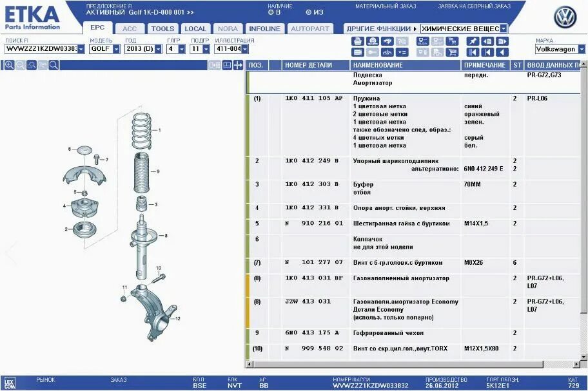Click the zoom area selection magnifier icon
Screen dimensions: 588x391
tap(32, 65)
